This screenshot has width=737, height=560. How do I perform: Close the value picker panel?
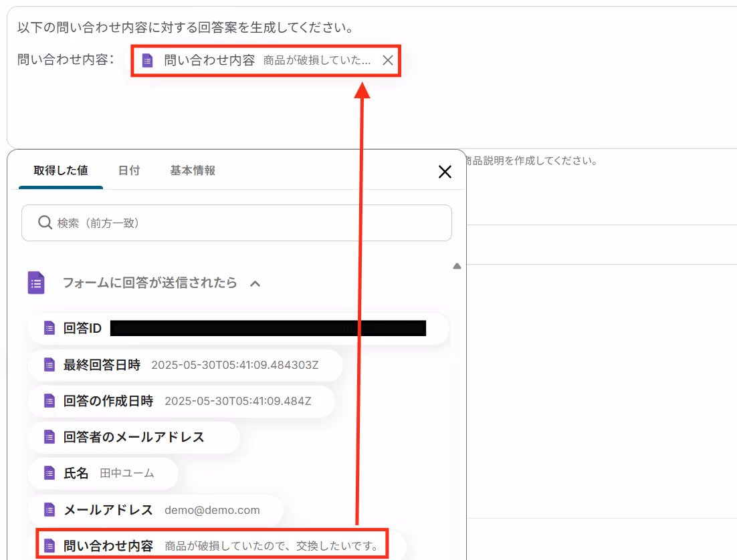tap(445, 172)
